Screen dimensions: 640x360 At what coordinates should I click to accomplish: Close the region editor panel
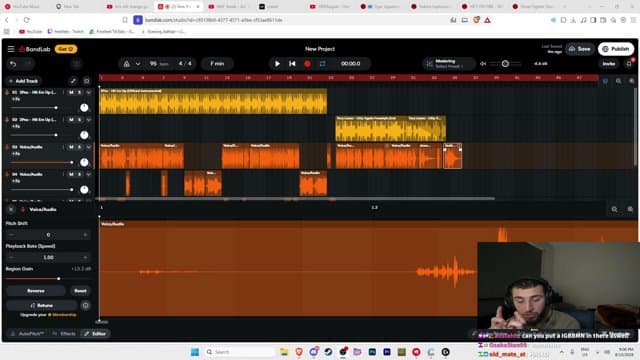[11, 209]
